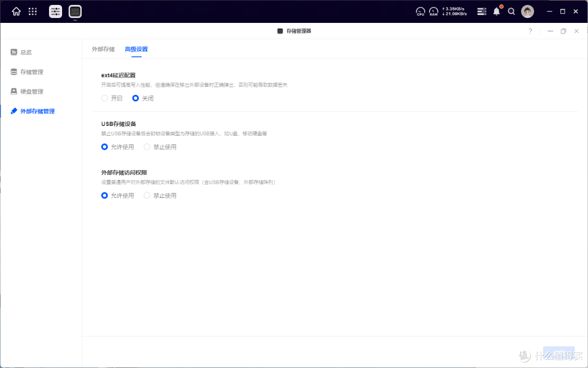Open the user avatar menu
Viewport: 588px width, 368px height.
coord(527,11)
